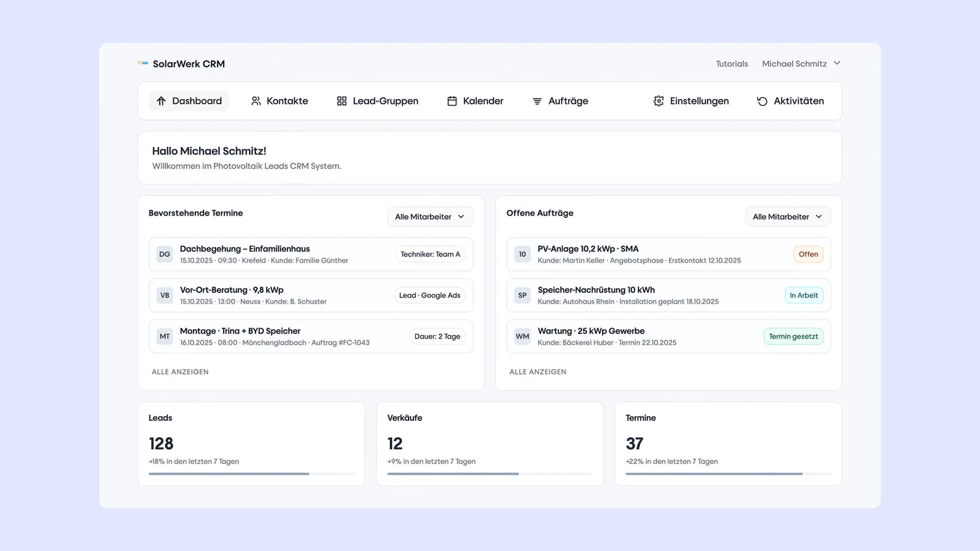Open the Vor-Ort-Beratung · 9,8 kWp appointment
980x551 pixels.
point(311,295)
